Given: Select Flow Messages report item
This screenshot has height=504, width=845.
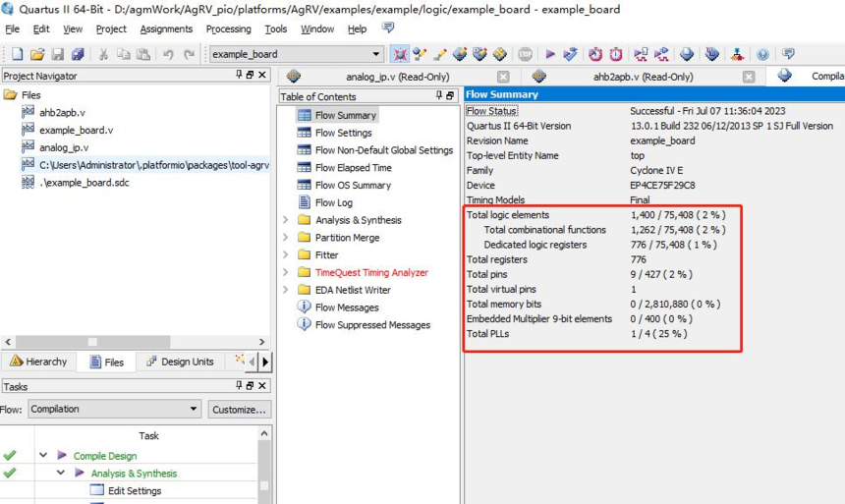Looking at the screenshot, I should [x=347, y=308].
